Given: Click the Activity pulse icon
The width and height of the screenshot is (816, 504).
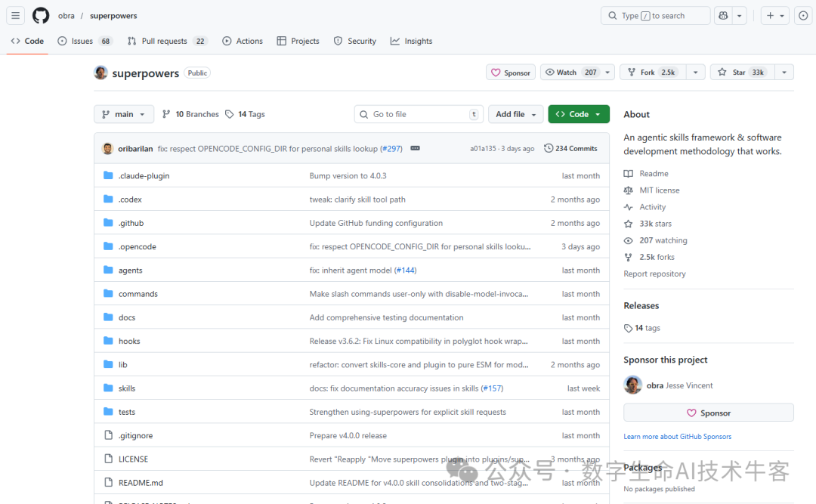Looking at the screenshot, I should click(x=629, y=207).
